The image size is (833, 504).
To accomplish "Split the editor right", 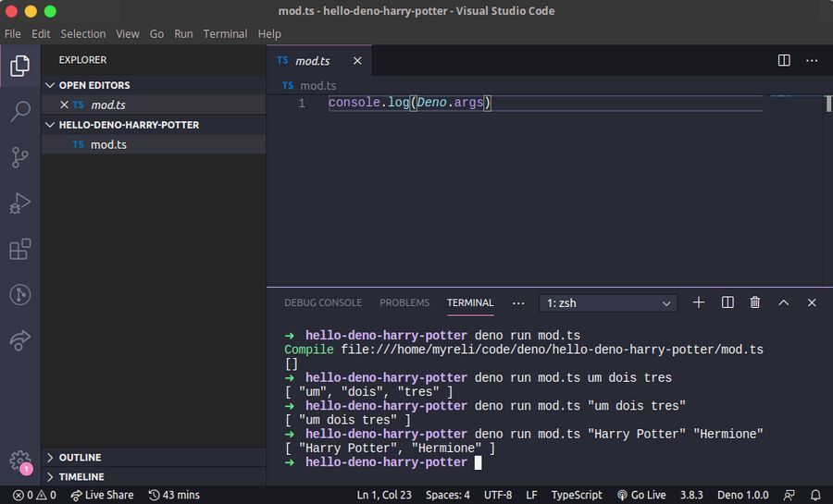I will (x=784, y=61).
